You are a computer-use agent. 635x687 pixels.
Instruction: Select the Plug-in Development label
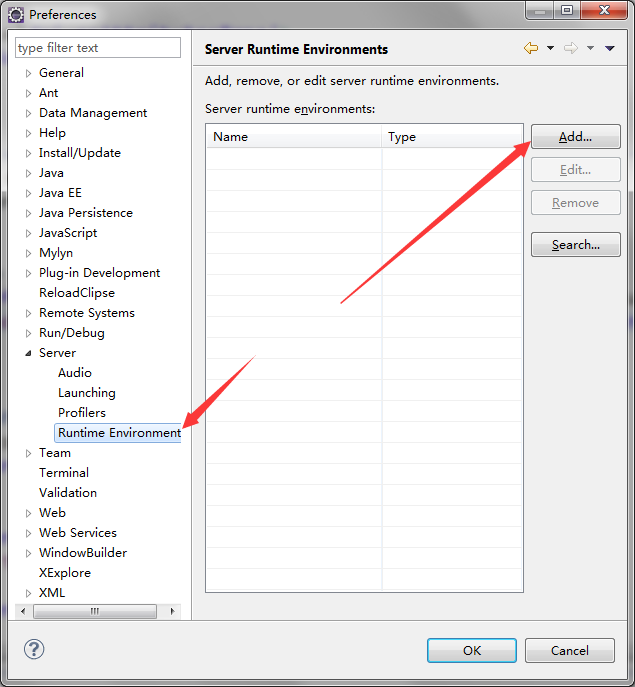(99, 273)
